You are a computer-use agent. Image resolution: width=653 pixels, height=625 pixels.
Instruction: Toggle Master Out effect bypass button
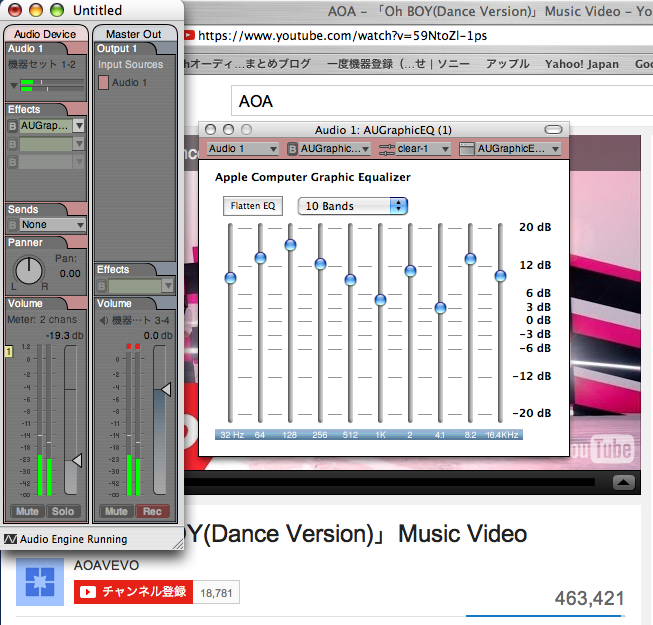102,286
